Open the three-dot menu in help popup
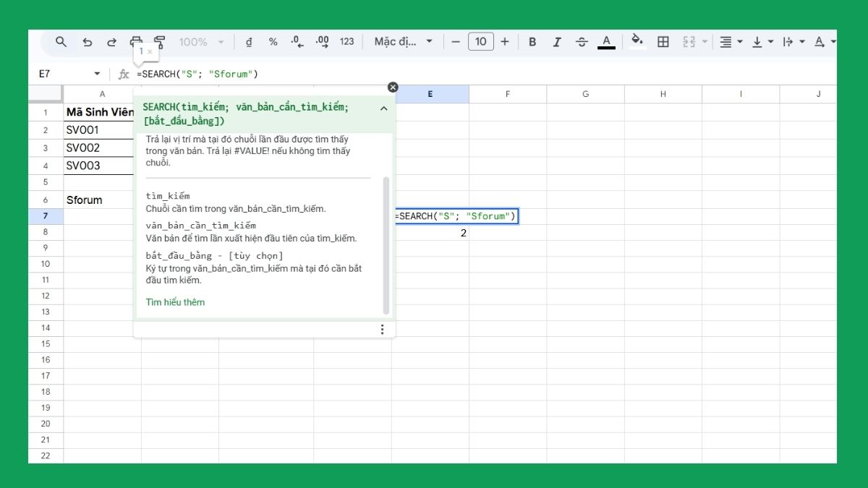868x488 pixels. click(382, 329)
